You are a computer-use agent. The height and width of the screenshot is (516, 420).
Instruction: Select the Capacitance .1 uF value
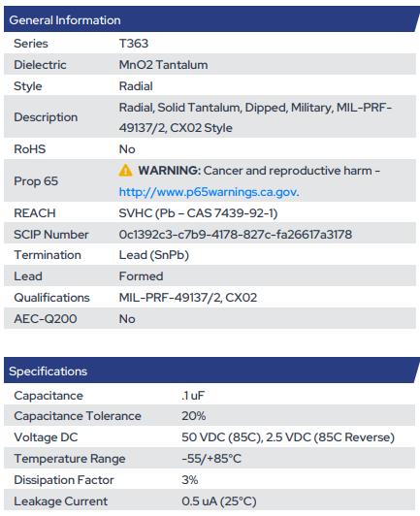point(193,396)
